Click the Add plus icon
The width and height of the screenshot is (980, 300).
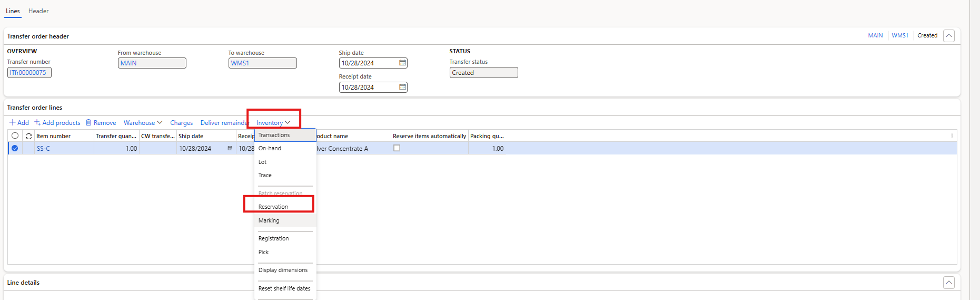(12, 122)
